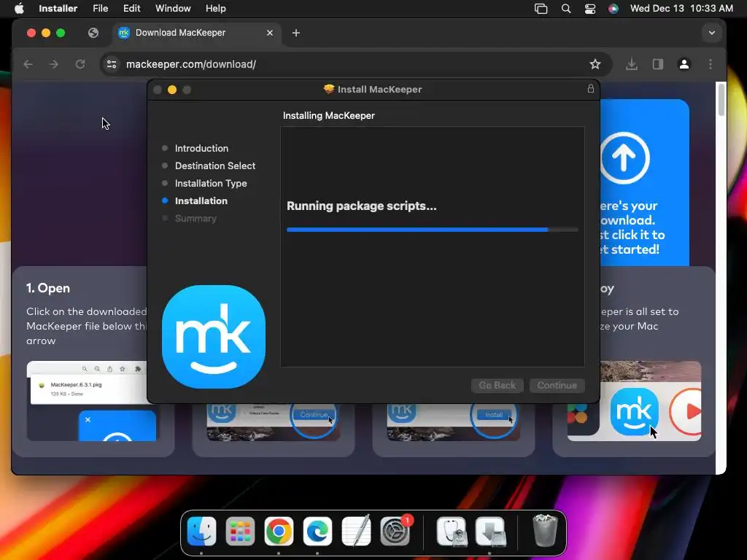Open Chrome profile menu
This screenshot has height=560, width=747.
click(684, 64)
